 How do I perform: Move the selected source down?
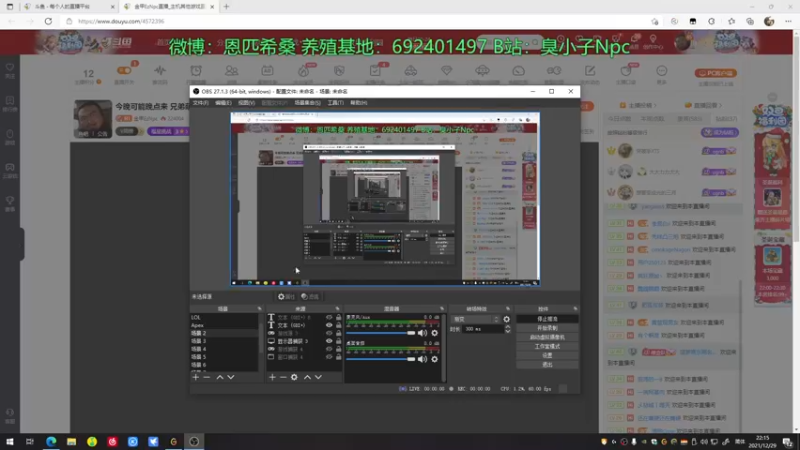tap(318, 377)
